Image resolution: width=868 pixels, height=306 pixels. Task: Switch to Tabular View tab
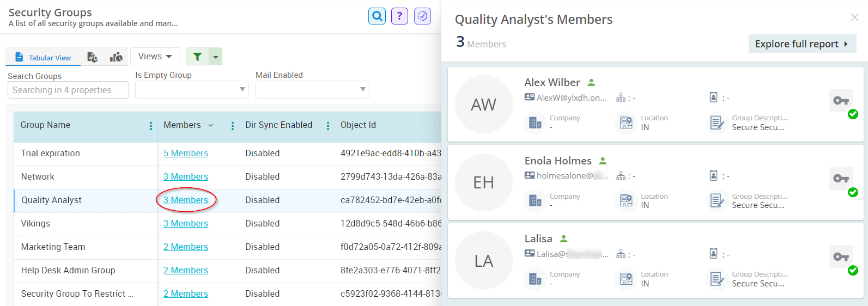(x=43, y=57)
